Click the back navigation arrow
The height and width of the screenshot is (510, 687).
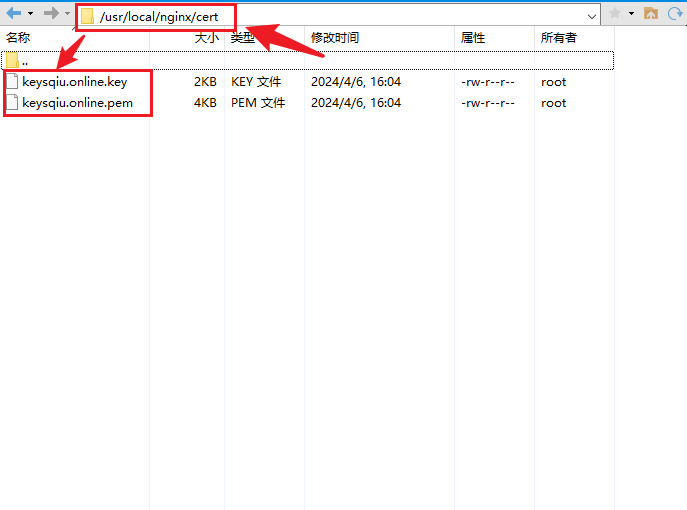coord(13,14)
